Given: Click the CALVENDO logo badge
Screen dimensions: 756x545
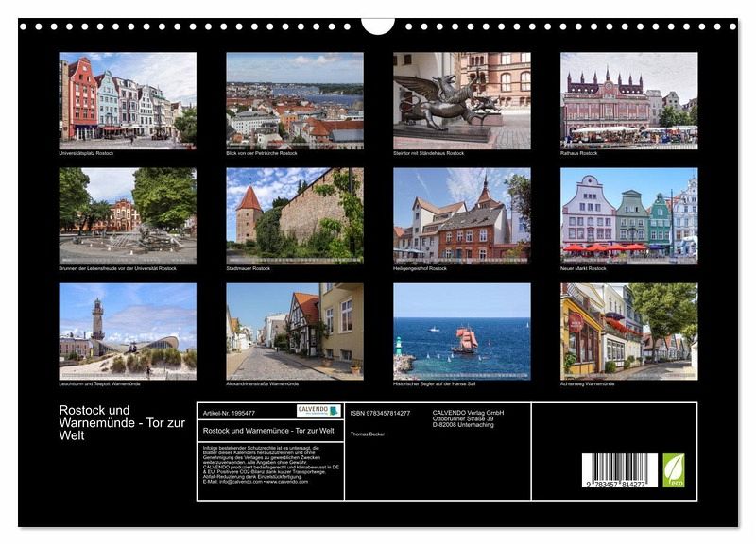Looking at the screenshot, I should 319,411.
